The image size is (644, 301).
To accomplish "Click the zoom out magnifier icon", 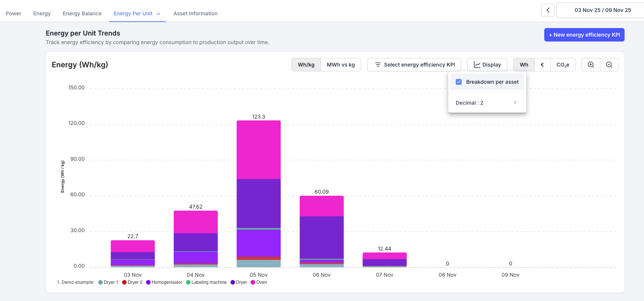I will (609, 65).
